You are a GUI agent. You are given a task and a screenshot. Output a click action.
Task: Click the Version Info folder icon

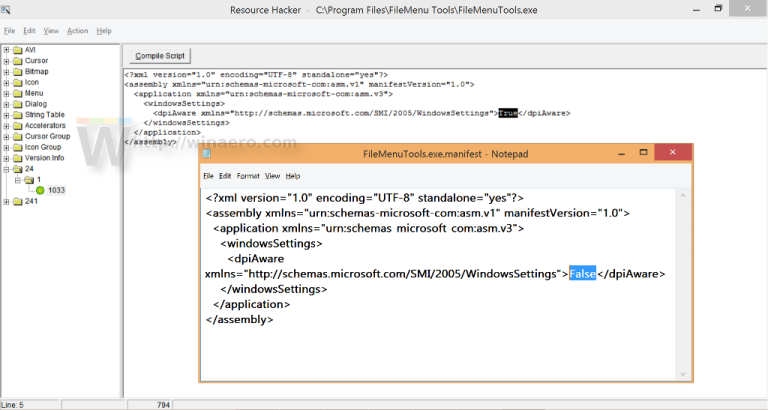[17, 158]
